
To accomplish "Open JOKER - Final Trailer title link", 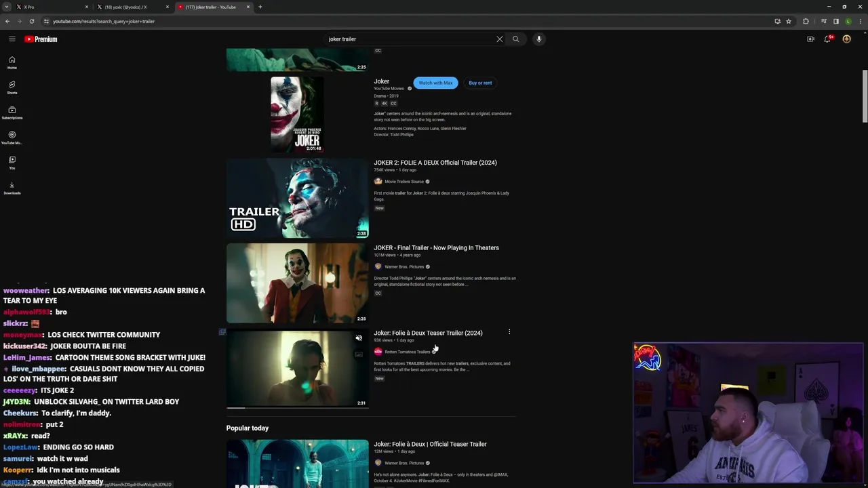I will click(x=436, y=247).
